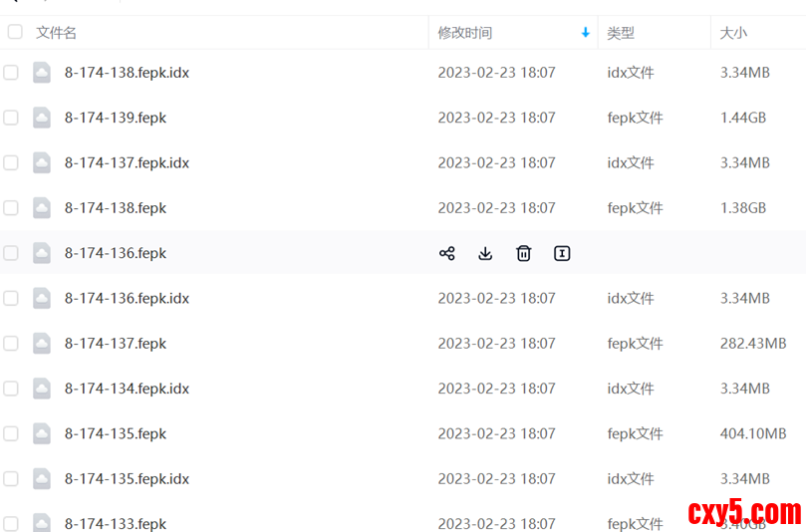Click file icon of 8-174-138.fepk.idx

(x=42, y=73)
